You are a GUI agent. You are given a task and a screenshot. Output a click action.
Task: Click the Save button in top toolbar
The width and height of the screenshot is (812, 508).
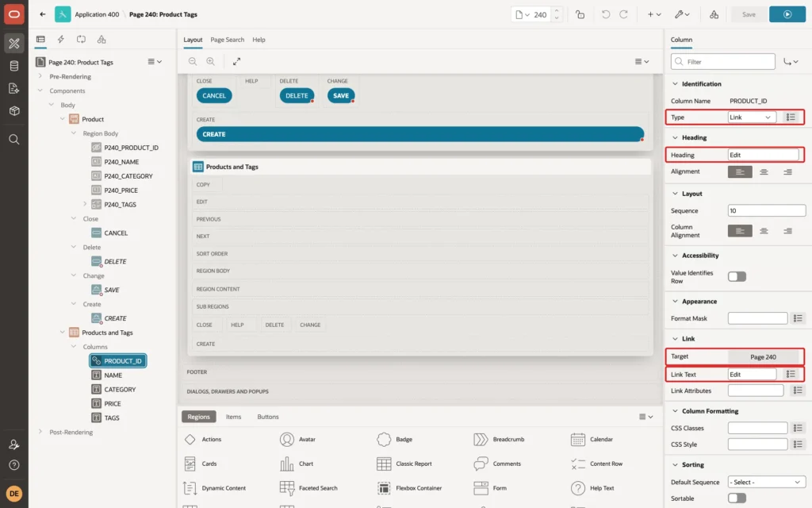749,14
